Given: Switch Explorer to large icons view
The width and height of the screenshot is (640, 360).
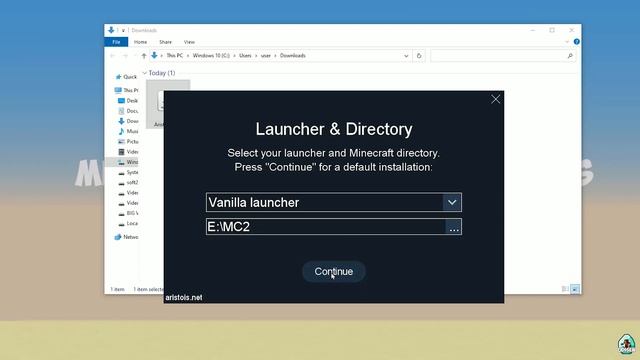Looking at the screenshot, I should (575, 289).
